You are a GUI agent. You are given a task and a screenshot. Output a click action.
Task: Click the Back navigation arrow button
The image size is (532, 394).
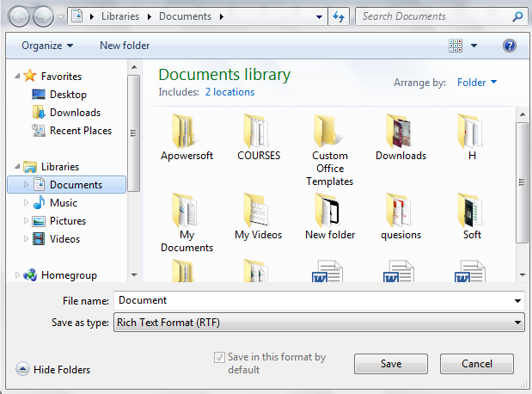point(19,16)
